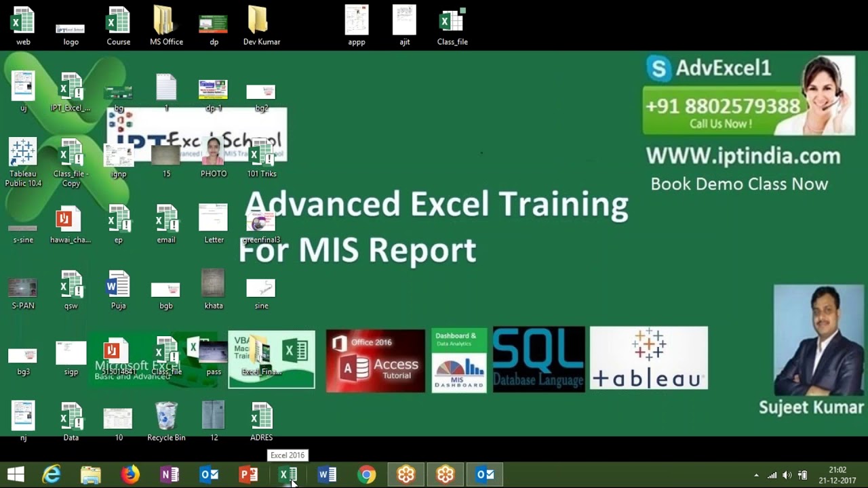This screenshot has height=488, width=868.
Task: Select the Class_file desktop shortcut at top
Action: 452,26
